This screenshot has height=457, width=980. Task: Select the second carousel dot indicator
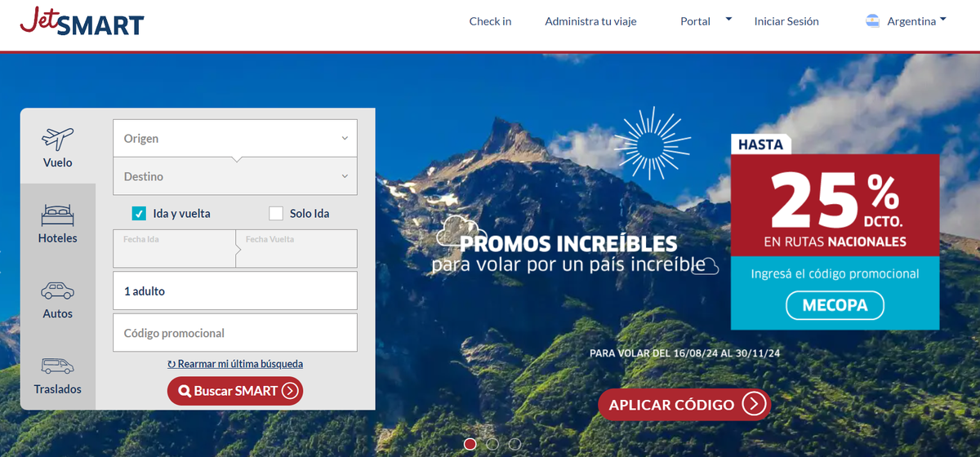click(x=492, y=444)
